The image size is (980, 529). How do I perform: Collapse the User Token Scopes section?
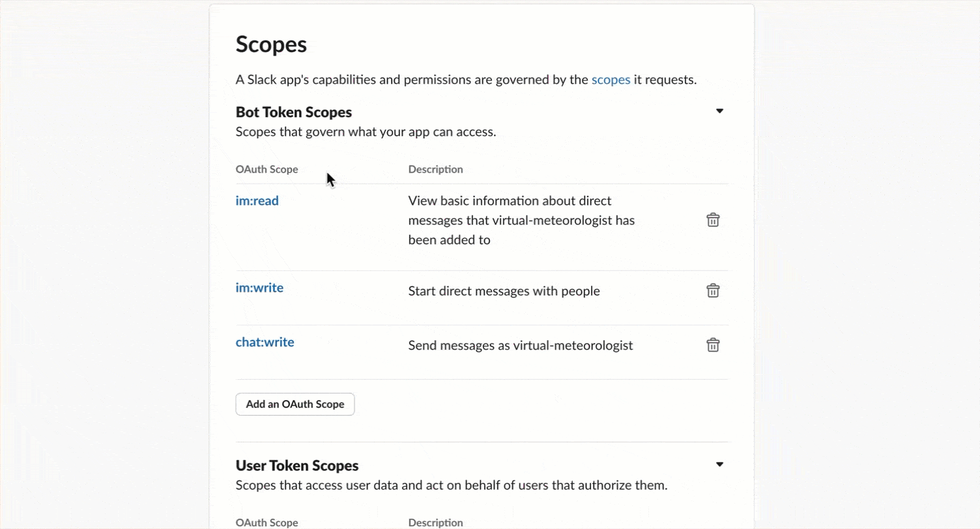(719, 464)
